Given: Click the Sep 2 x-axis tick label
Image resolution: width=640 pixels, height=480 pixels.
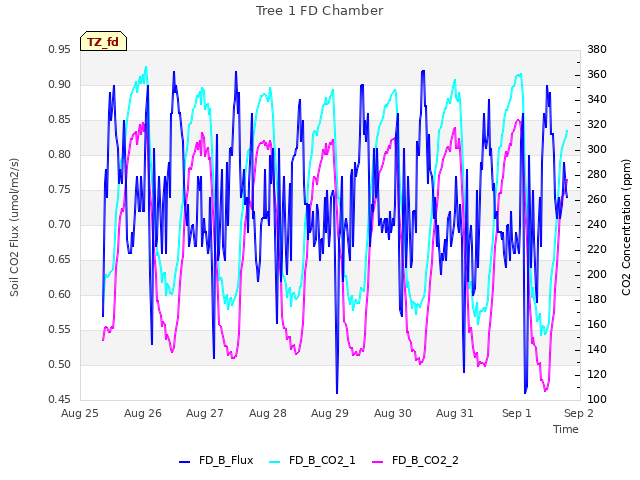Looking at the screenshot, I should tap(579, 413).
